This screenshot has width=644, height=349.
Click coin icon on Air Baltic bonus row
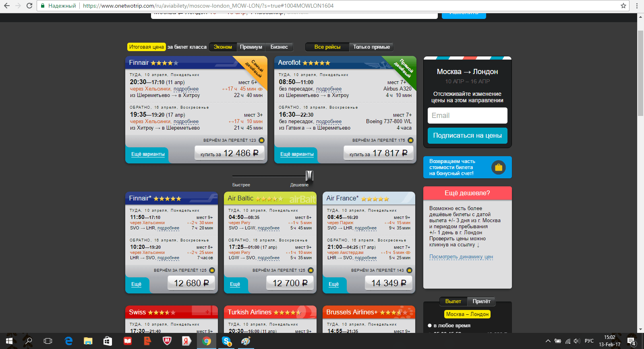(311, 270)
